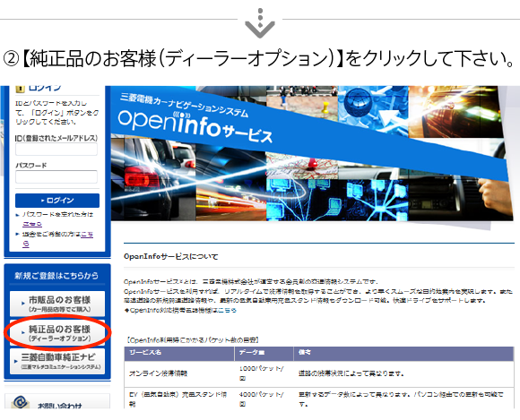
Task: Open the 退会をご希望の方 こちら link
Action: point(87,235)
